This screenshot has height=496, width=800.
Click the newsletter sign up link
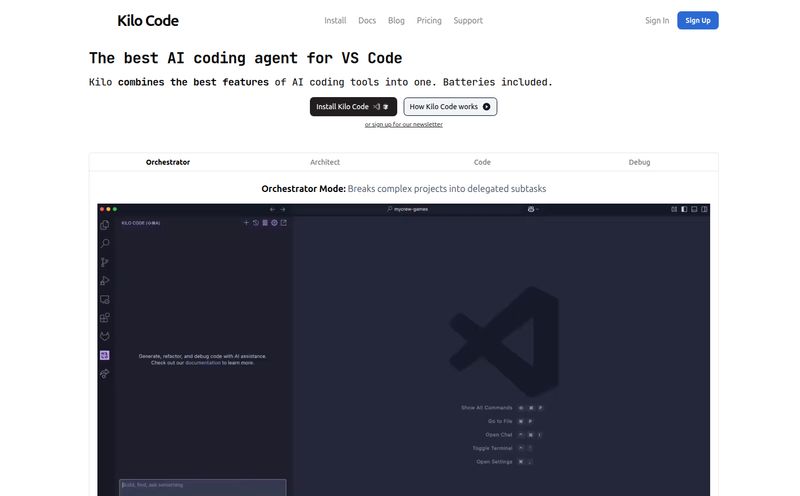point(404,125)
